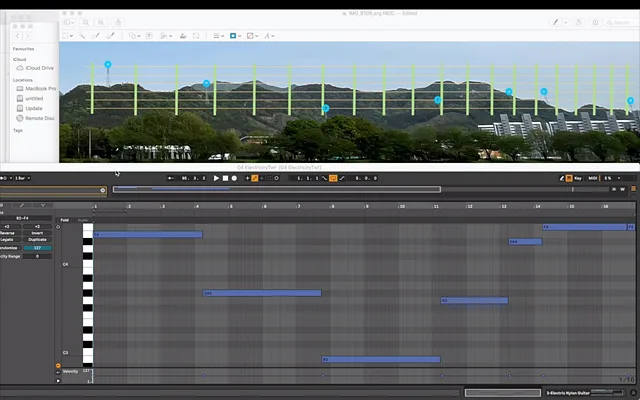
Task: Click the Record button in transport
Action: click(x=235, y=178)
